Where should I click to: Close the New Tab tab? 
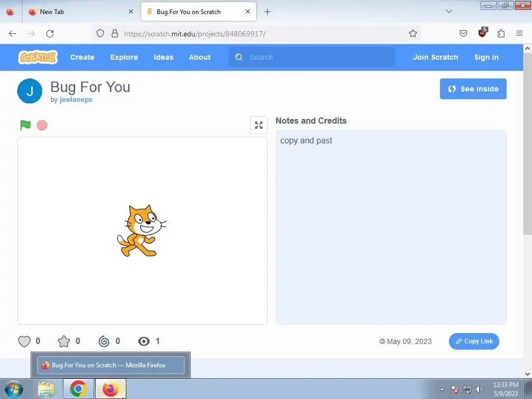130,11
